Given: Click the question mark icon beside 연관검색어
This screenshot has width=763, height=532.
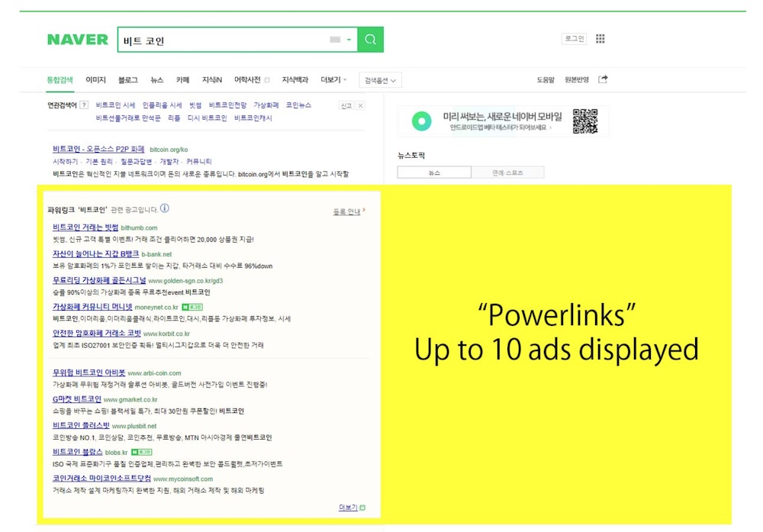Looking at the screenshot, I should click(84, 105).
